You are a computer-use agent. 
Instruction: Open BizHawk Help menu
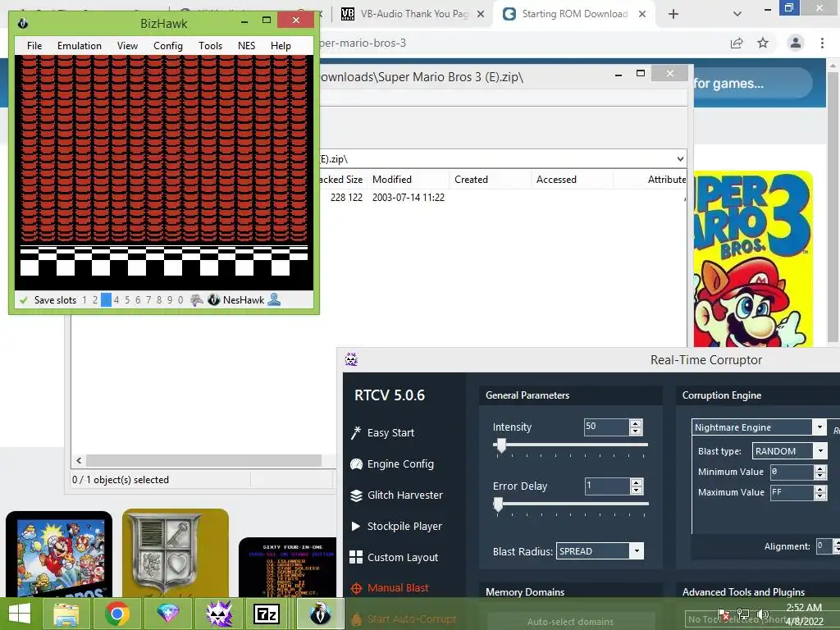tap(281, 46)
